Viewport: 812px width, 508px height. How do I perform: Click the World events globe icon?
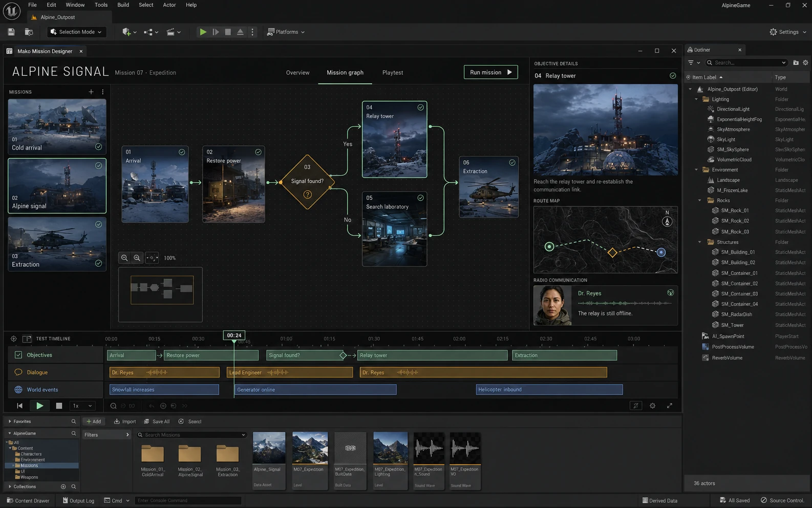[x=18, y=390]
